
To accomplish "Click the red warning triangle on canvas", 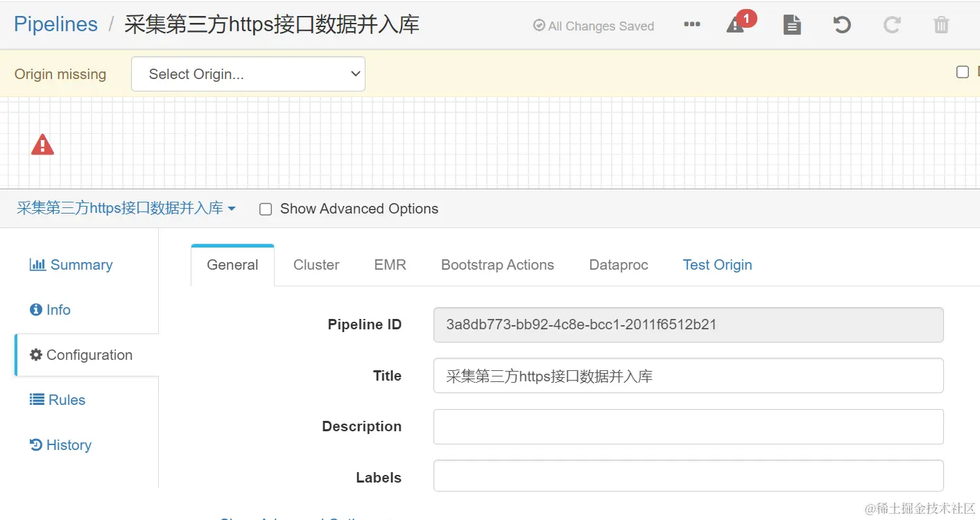I will [x=42, y=144].
